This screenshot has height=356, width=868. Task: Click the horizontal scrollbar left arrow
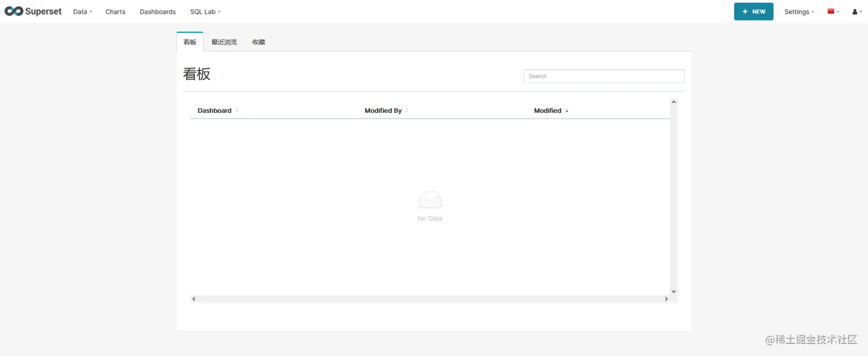coord(194,299)
